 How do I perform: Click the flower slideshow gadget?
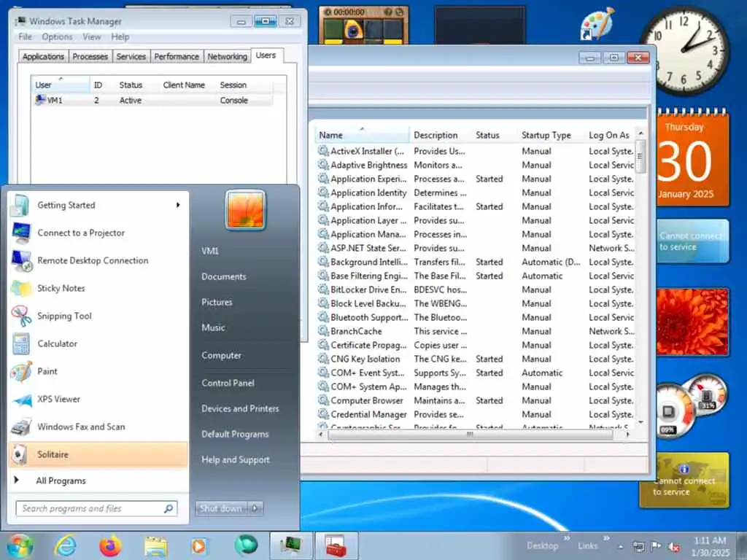692,322
